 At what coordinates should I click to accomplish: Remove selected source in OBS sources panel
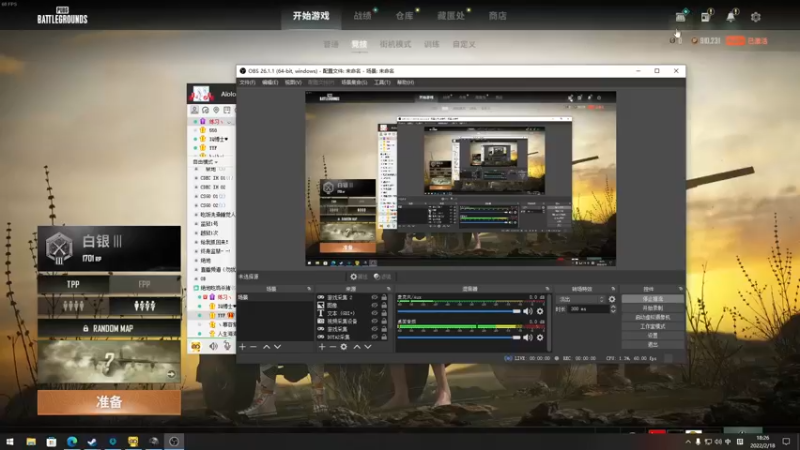(333, 347)
